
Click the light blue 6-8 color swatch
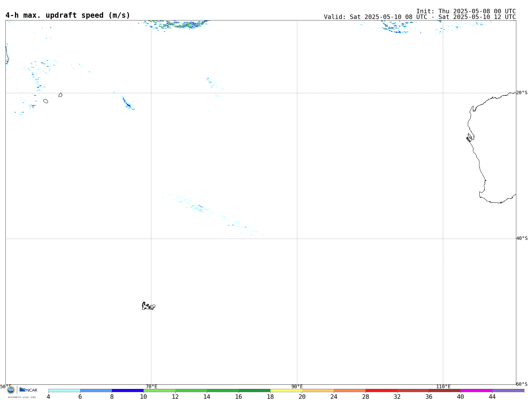(x=96, y=391)
